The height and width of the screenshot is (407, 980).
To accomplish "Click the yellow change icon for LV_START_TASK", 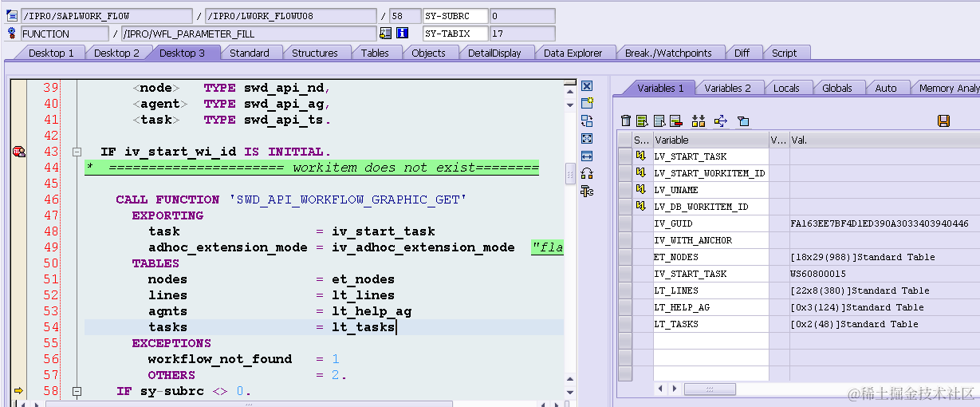I will [x=640, y=156].
